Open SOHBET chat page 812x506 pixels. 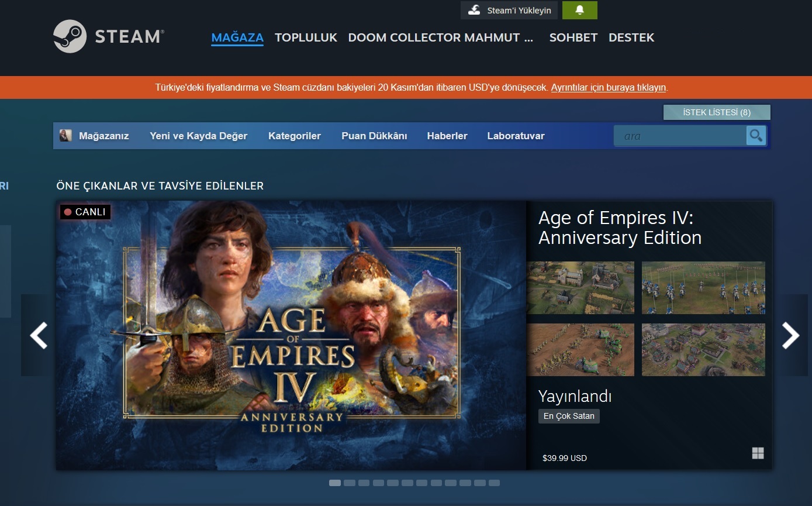pos(573,37)
